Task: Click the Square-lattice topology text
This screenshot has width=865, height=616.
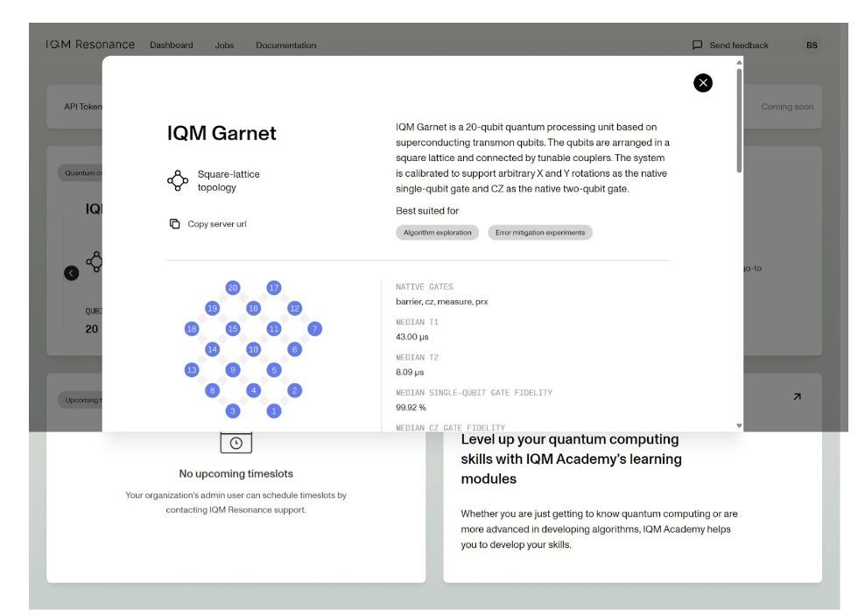Action: (229, 181)
